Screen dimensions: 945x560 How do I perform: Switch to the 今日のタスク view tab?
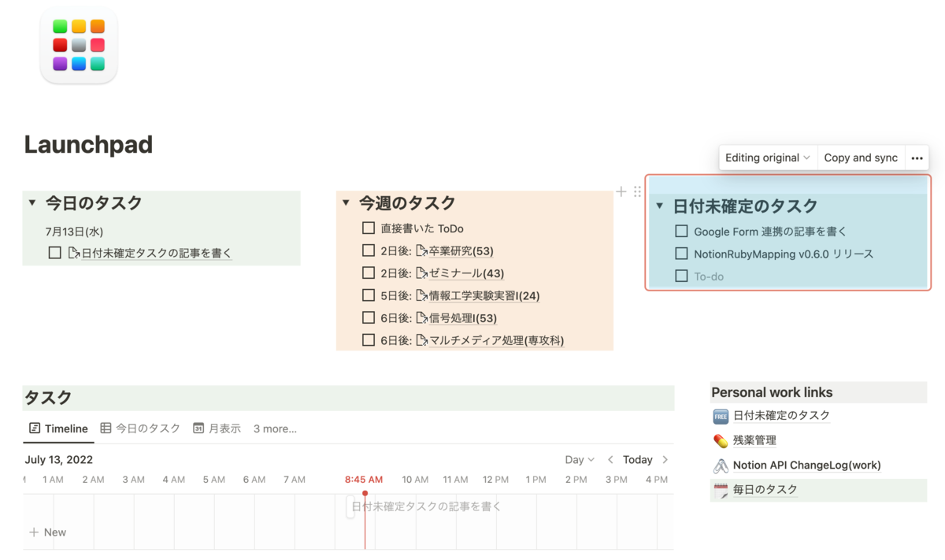(x=140, y=428)
